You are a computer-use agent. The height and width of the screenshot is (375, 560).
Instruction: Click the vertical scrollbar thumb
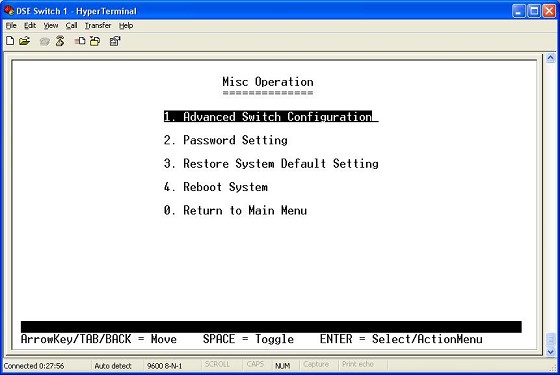pyautogui.click(x=551, y=340)
